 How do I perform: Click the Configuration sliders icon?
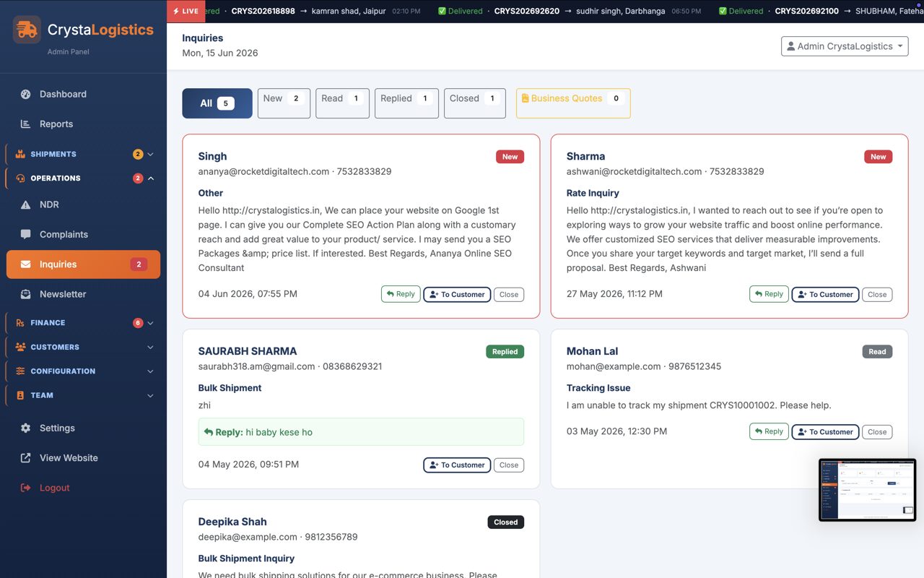coord(20,371)
